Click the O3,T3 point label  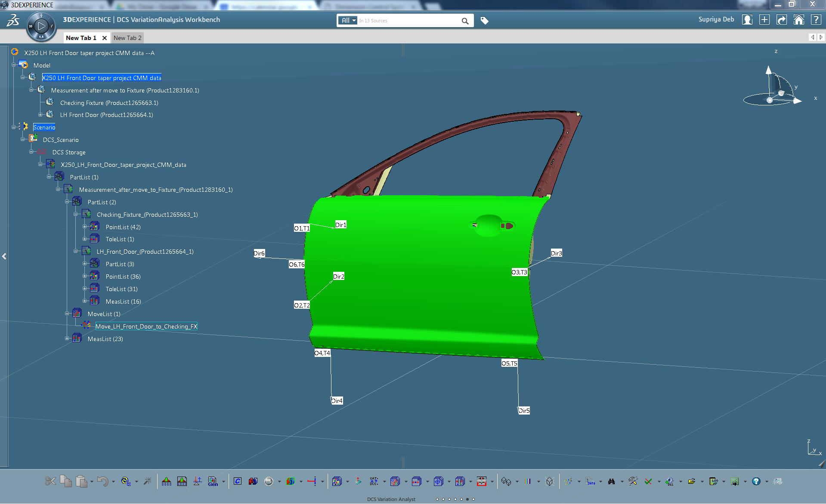(519, 272)
